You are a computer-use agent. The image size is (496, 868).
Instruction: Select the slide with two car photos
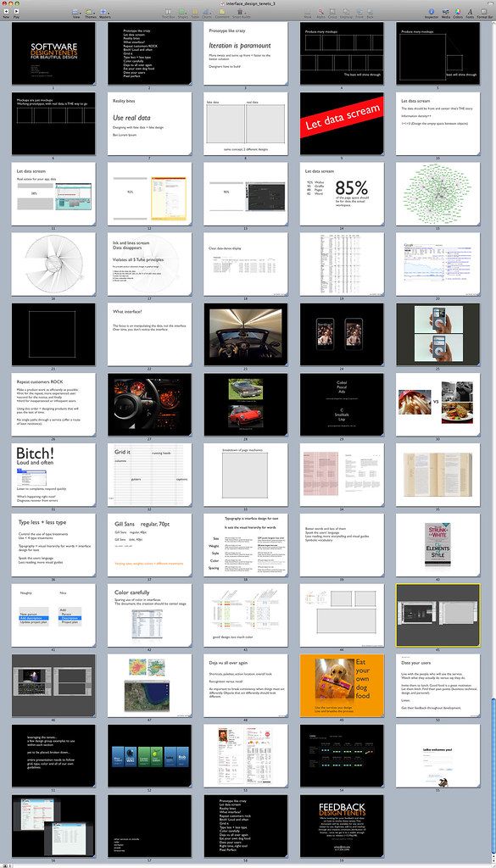(x=246, y=404)
